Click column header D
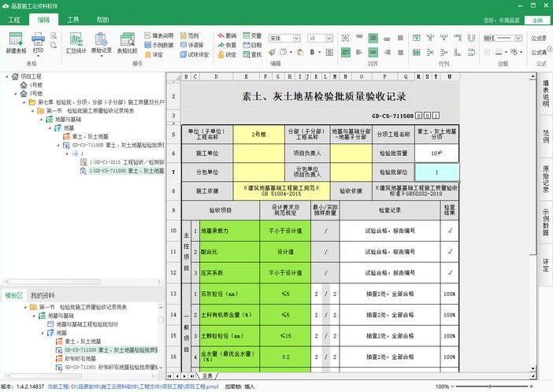Viewport: 553px width, 392px height. click(216, 76)
